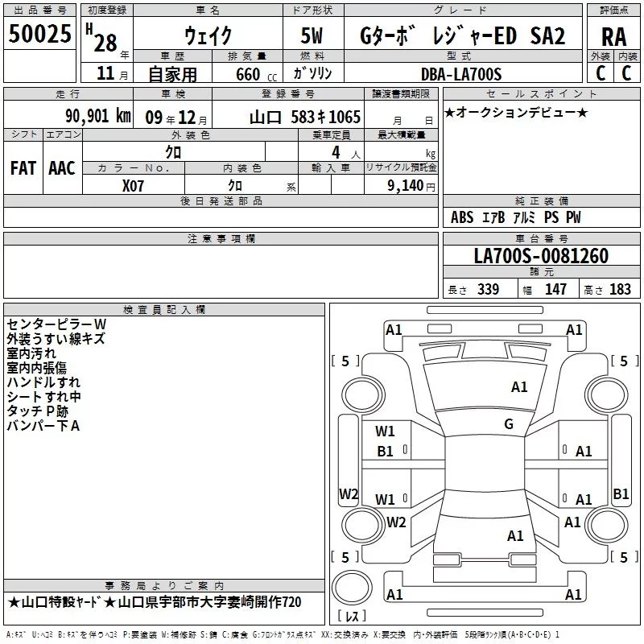Click the ★オークションデビュー★ sales point
This screenshot has width=644, height=644.
[516, 112]
